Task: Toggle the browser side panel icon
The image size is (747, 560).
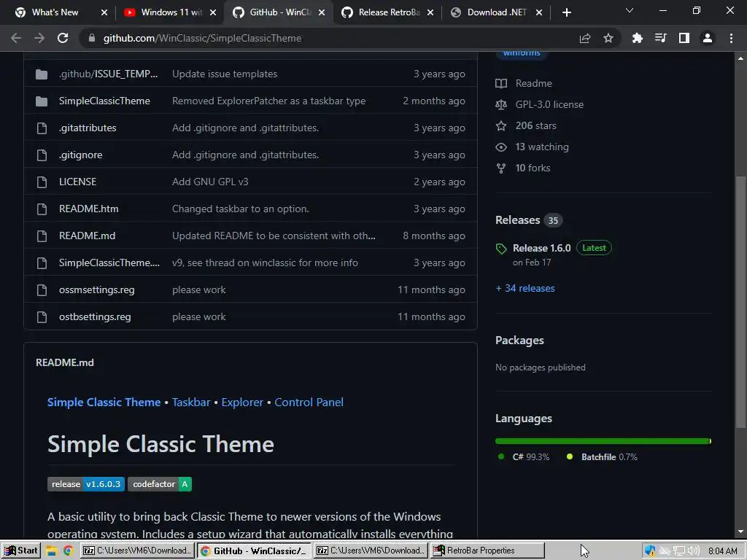Action: 684,38
